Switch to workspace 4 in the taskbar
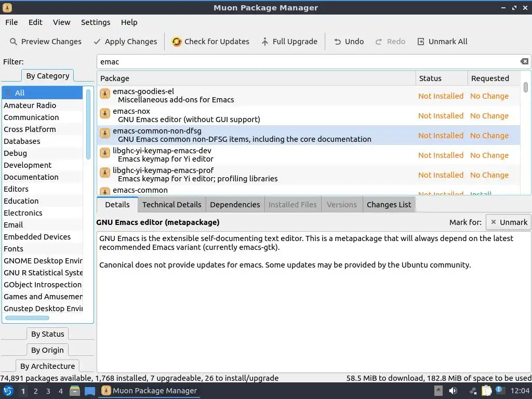The image size is (532, 399). [x=60, y=391]
